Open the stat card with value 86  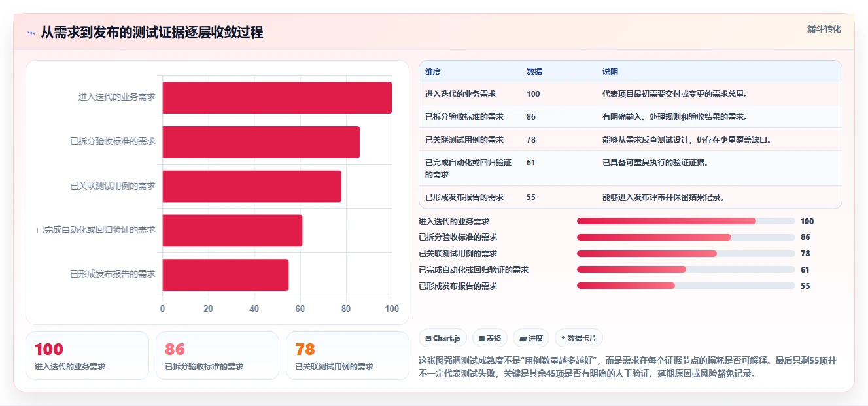click(x=217, y=356)
